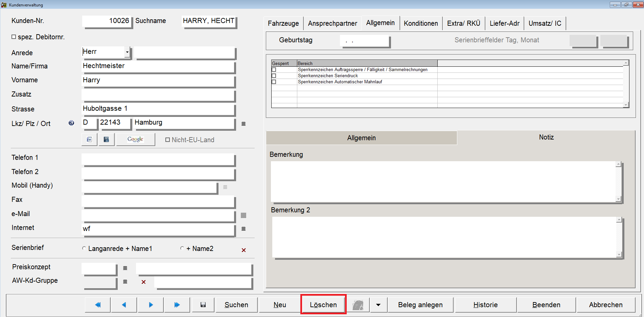
Task: Click the Abbrechen button
Action: (606, 305)
